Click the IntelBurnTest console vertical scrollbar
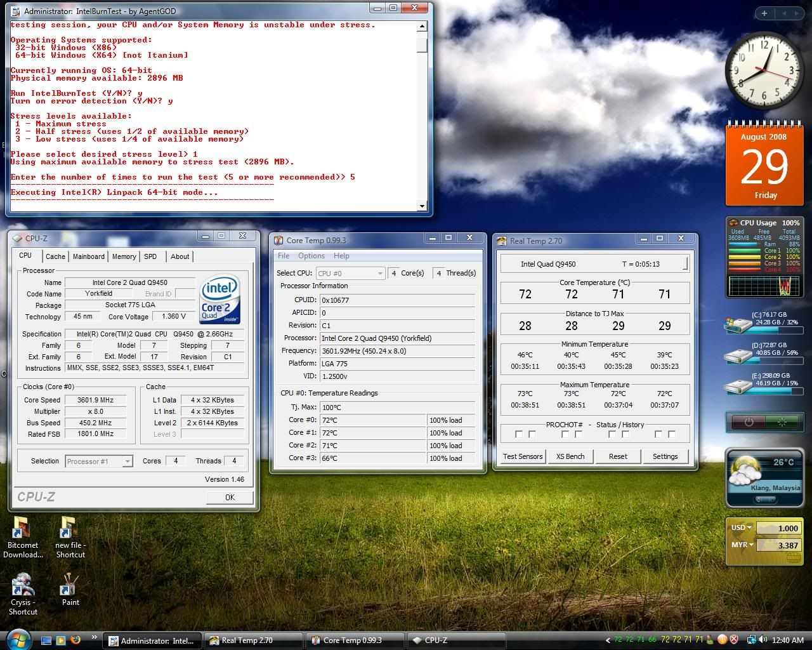This screenshot has width=812, height=650. pos(422,114)
